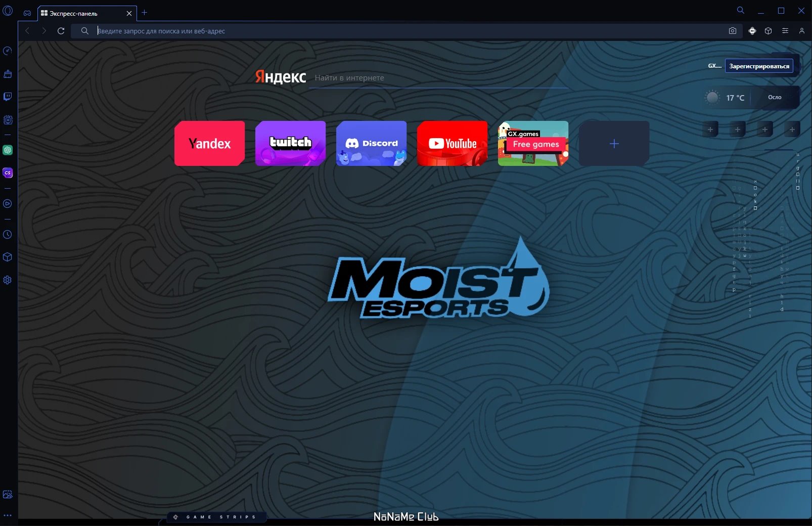
Task: Open the GX Corner gamepad icon
Action: tap(27, 13)
